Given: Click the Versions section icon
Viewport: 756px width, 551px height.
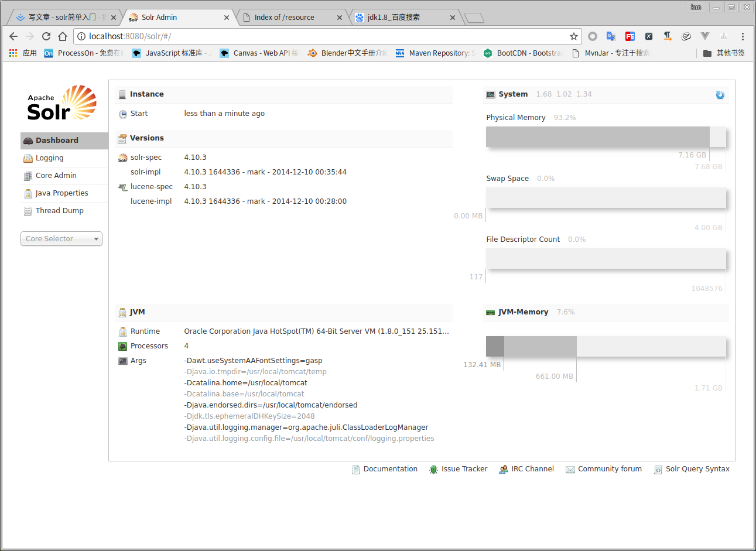Looking at the screenshot, I should 122,139.
